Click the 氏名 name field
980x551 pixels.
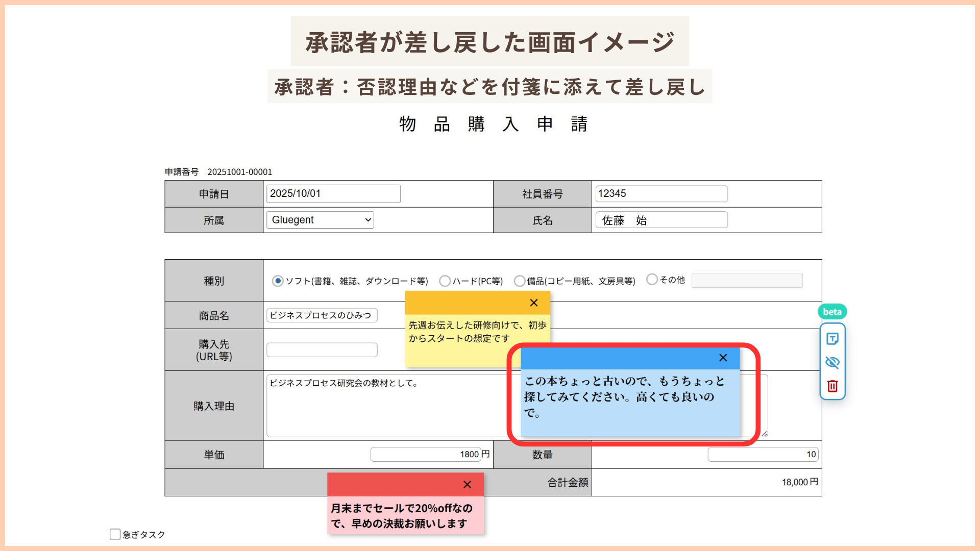pos(661,220)
